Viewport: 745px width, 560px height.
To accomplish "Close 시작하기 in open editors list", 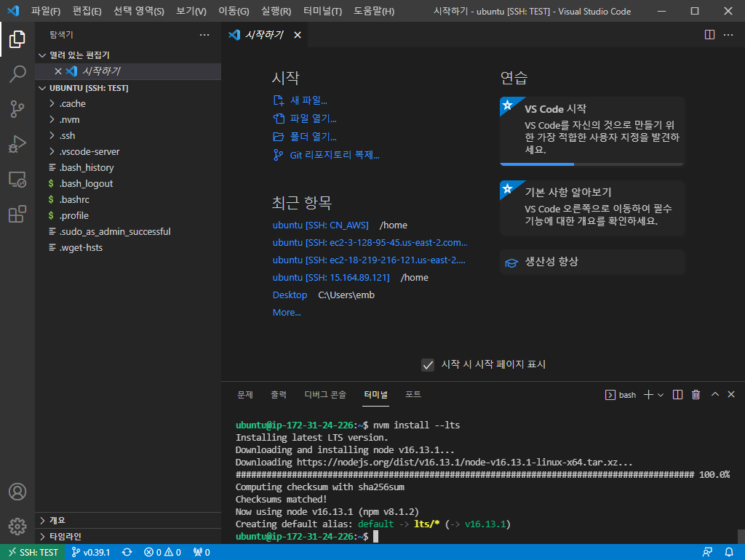I will pyautogui.click(x=58, y=71).
